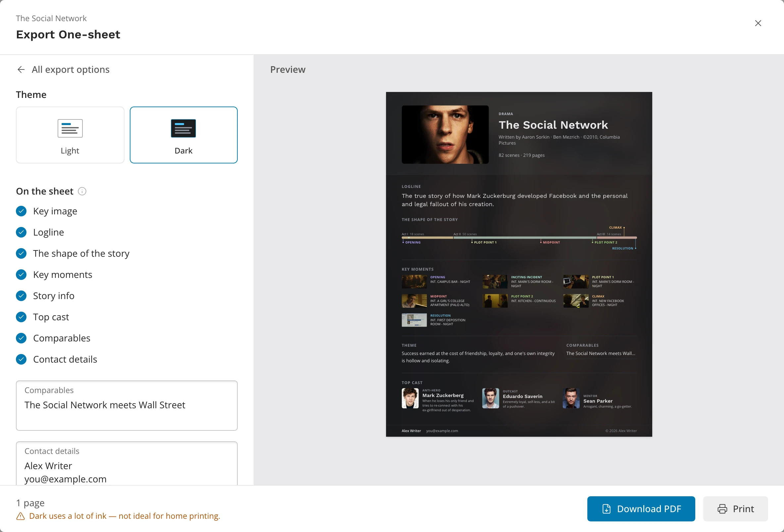784x532 pixels.
Task: Click the Opening key moment thumbnail
Action: (x=414, y=282)
